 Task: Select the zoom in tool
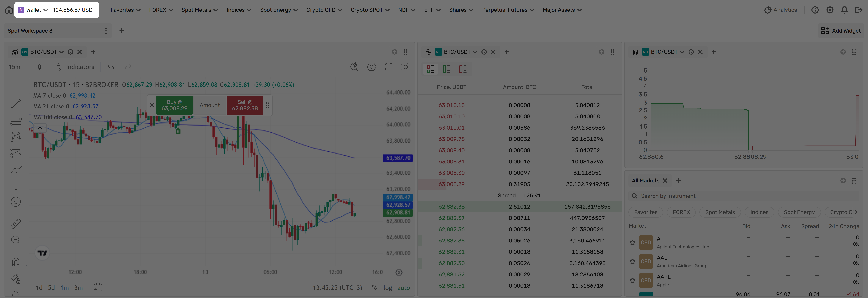pos(16,240)
